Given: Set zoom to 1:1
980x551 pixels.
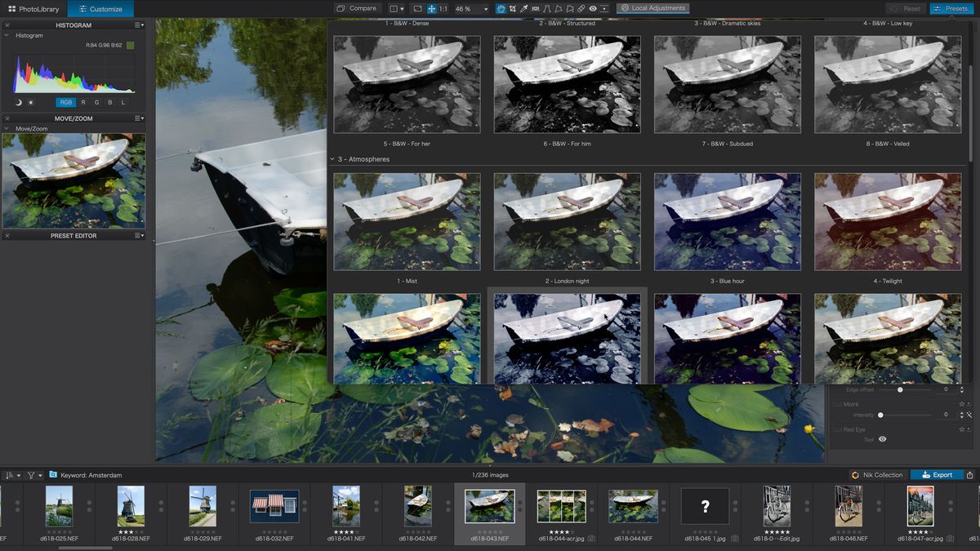Looking at the screenshot, I should pos(443,8).
